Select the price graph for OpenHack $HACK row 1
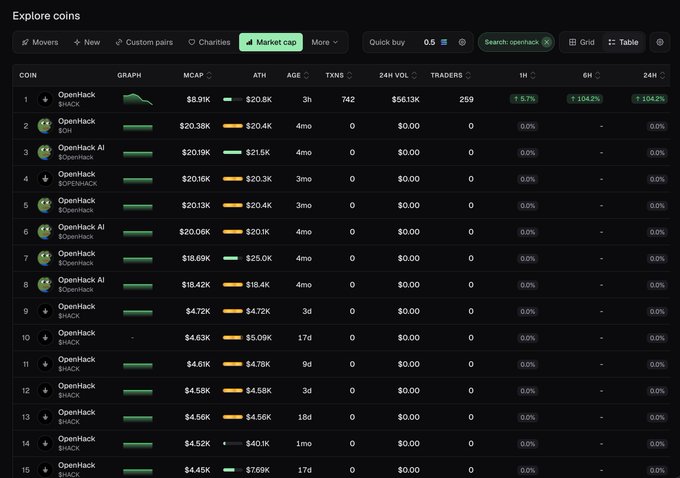Image resolution: width=680 pixels, height=478 pixels. (137, 99)
